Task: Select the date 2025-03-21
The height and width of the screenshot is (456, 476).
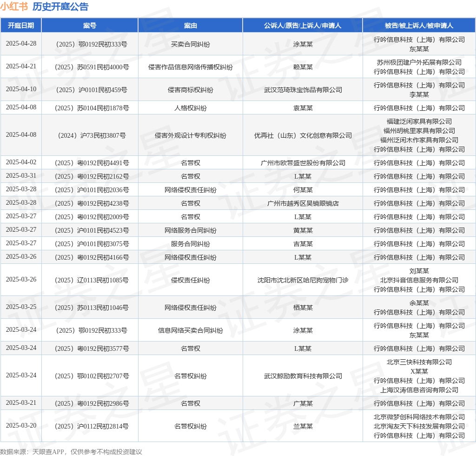Action: coord(21,403)
